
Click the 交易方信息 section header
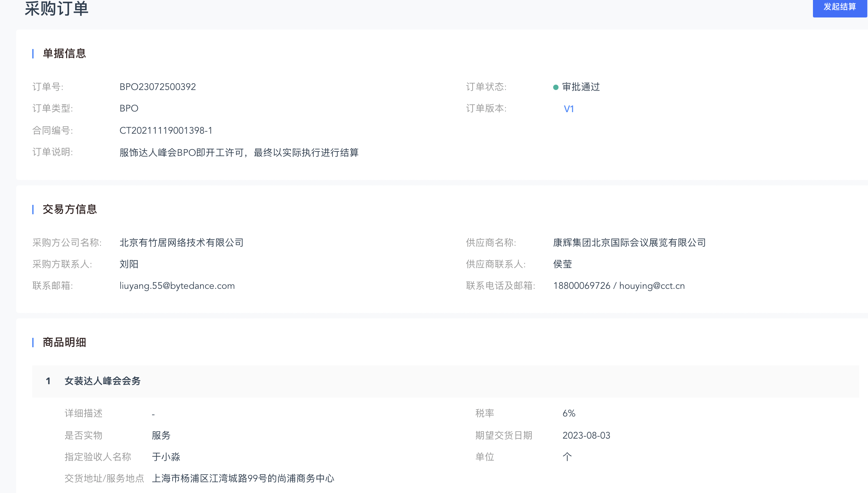pyautogui.click(x=70, y=209)
